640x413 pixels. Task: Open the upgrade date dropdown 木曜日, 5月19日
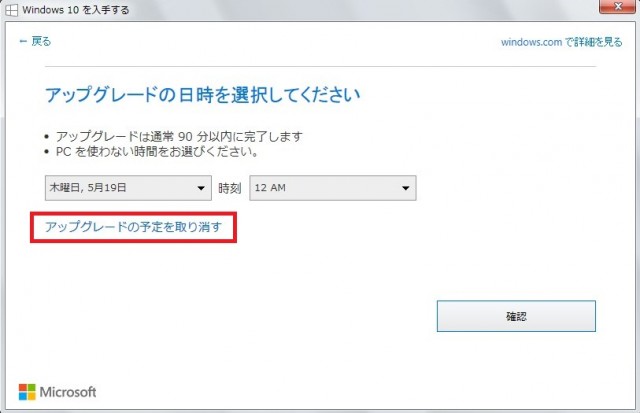(128, 188)
